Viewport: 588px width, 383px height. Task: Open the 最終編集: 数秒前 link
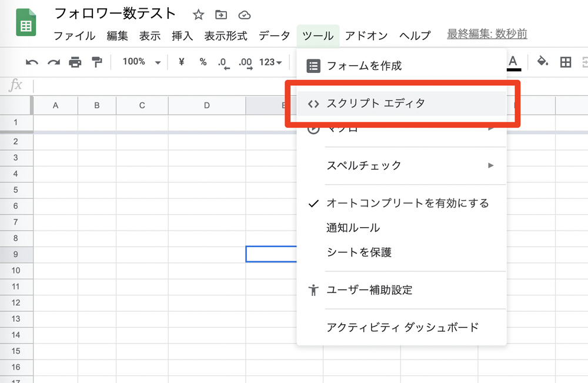[x=487, y=34]
